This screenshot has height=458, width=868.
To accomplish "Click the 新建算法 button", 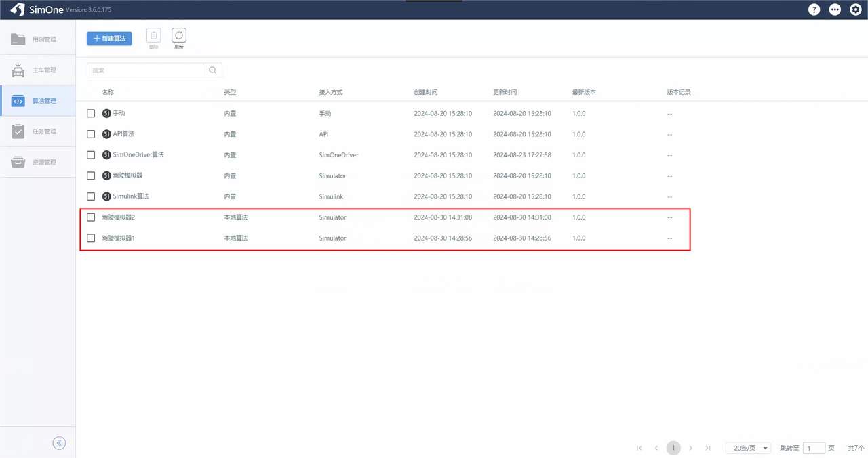I will 109,39.
